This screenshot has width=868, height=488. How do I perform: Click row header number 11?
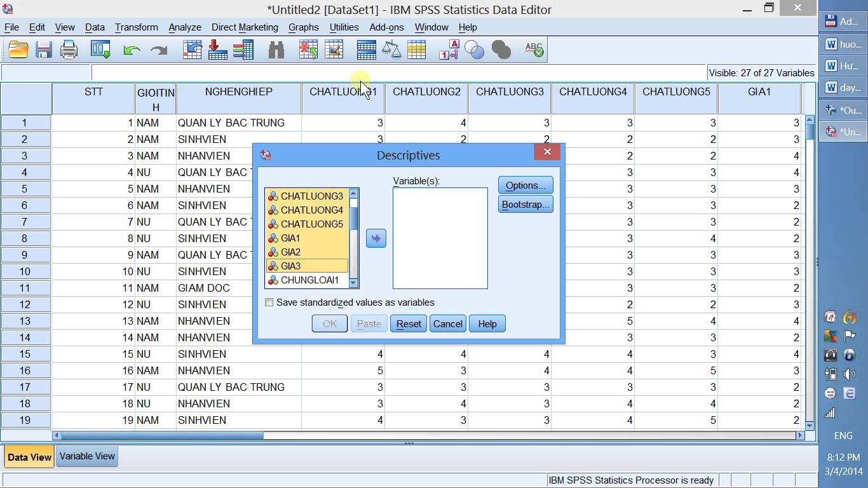(25, 288)
